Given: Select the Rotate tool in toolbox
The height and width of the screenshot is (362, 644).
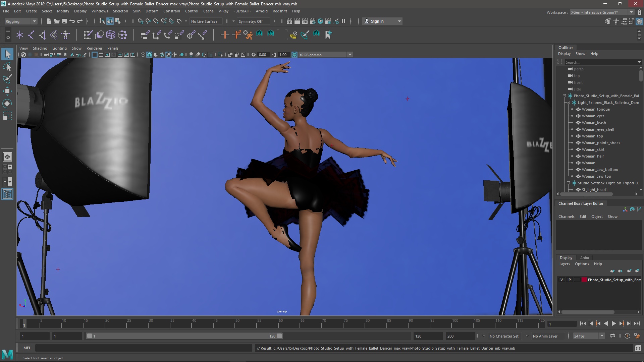Looking at the screenshot, I should (x=7, y=104).
